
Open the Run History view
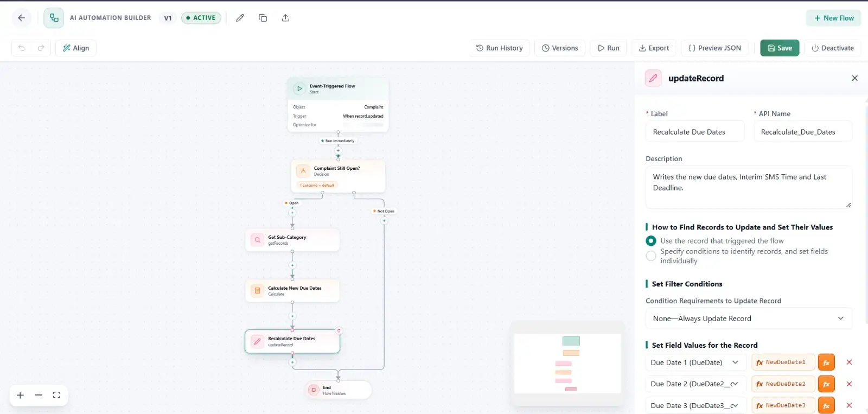pyautogui.click(x=499, y=48)
